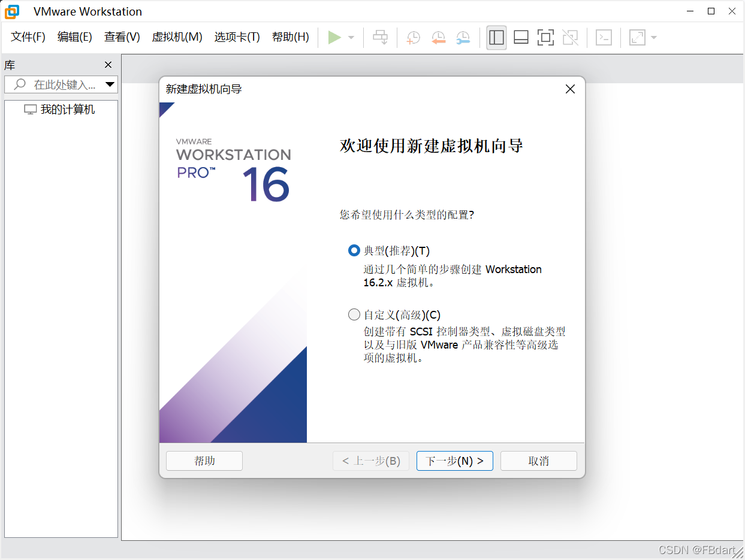Click the 您希望使用什么类型的配置? text

coord(407,214)
